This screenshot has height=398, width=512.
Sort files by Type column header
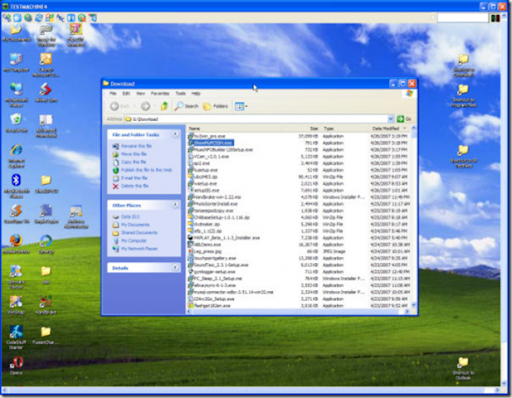point(345,128)
